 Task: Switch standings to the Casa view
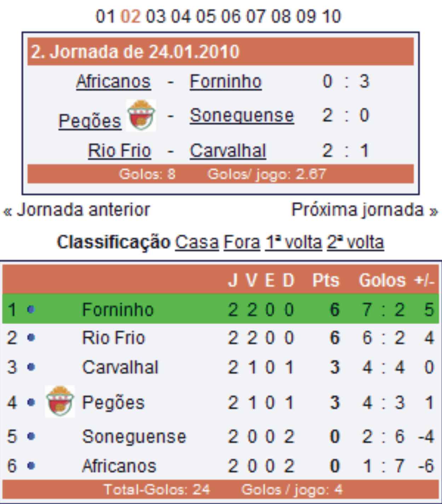[197, 242]
